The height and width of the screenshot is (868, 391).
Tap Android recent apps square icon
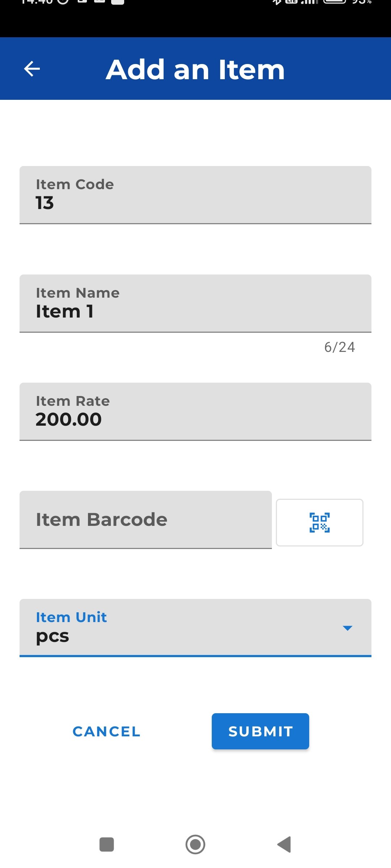click(x=107, y=844)
